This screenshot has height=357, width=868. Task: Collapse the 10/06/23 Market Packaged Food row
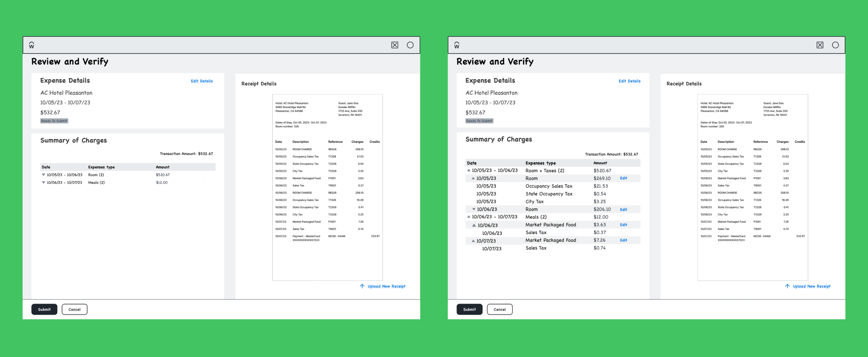474,225
